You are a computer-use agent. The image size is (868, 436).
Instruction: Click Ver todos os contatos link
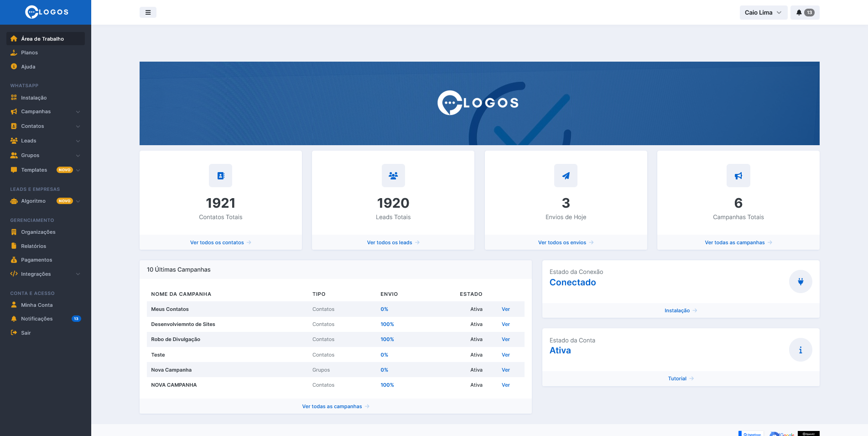point(221,242)
